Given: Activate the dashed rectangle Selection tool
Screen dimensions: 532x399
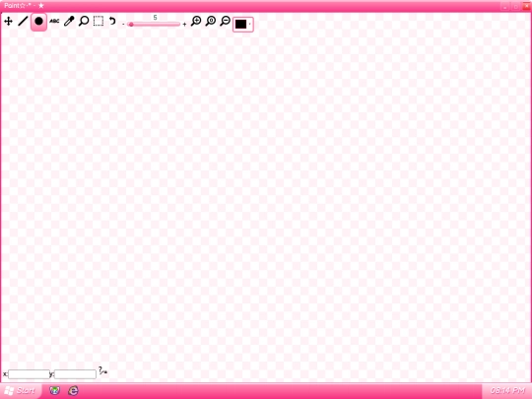Looking at the screenshot, I should point(99,21).
